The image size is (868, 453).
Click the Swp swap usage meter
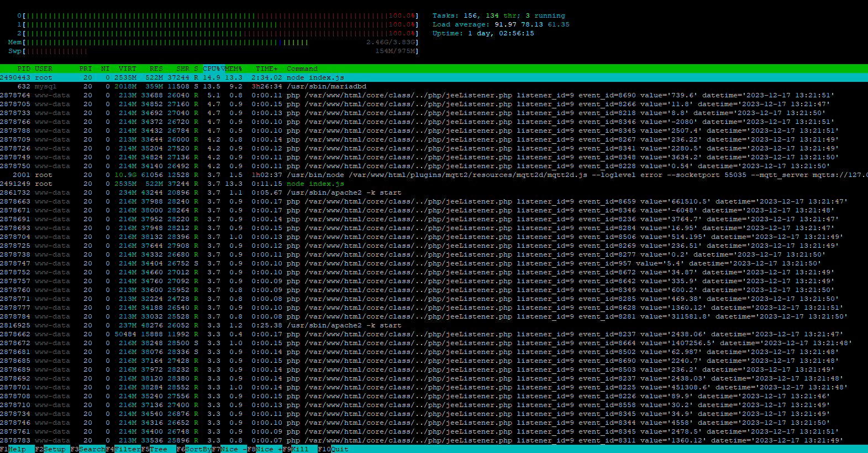click(x=214, y=51)
